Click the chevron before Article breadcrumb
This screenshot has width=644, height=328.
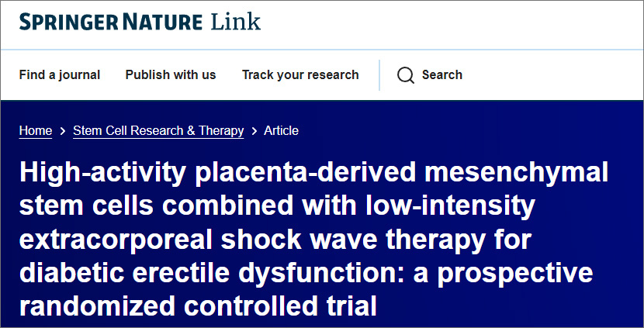click(254, 131)
